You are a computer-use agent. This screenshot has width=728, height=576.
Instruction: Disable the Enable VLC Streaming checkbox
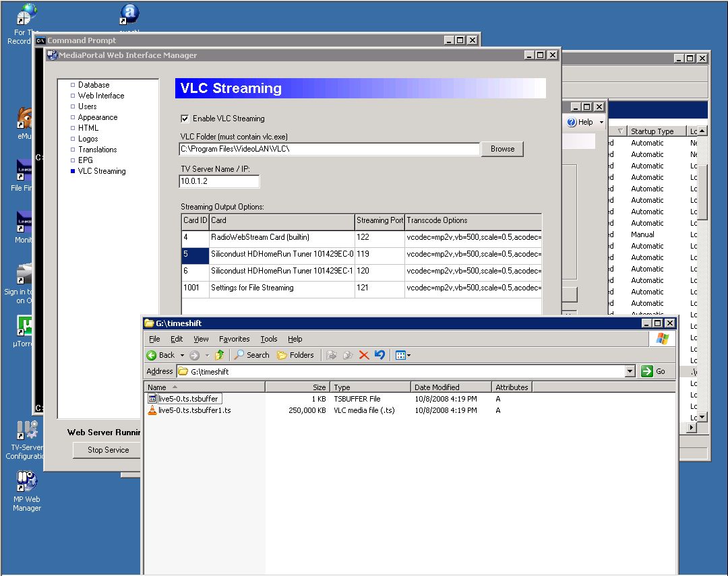pyautogui.click(x=185, y=119)
